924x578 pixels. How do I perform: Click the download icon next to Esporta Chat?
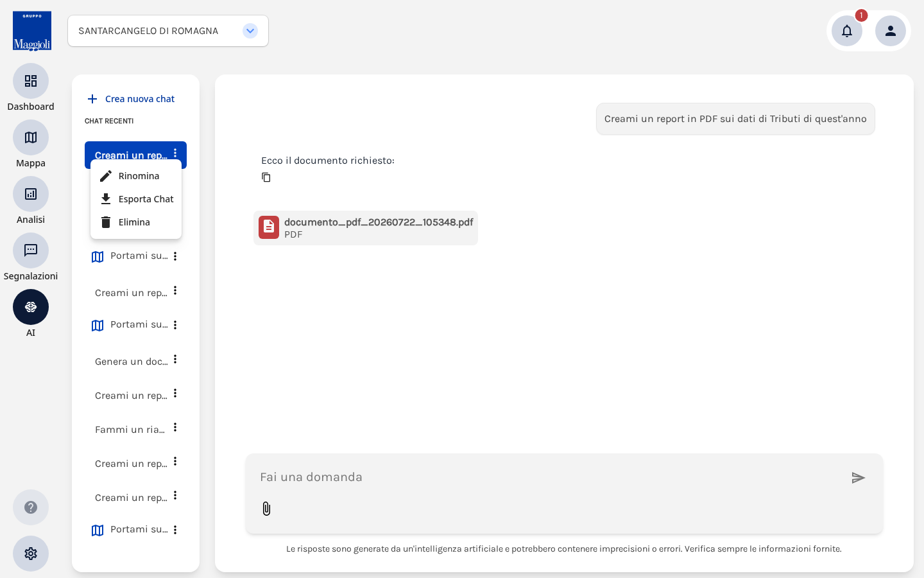(106, 199)
